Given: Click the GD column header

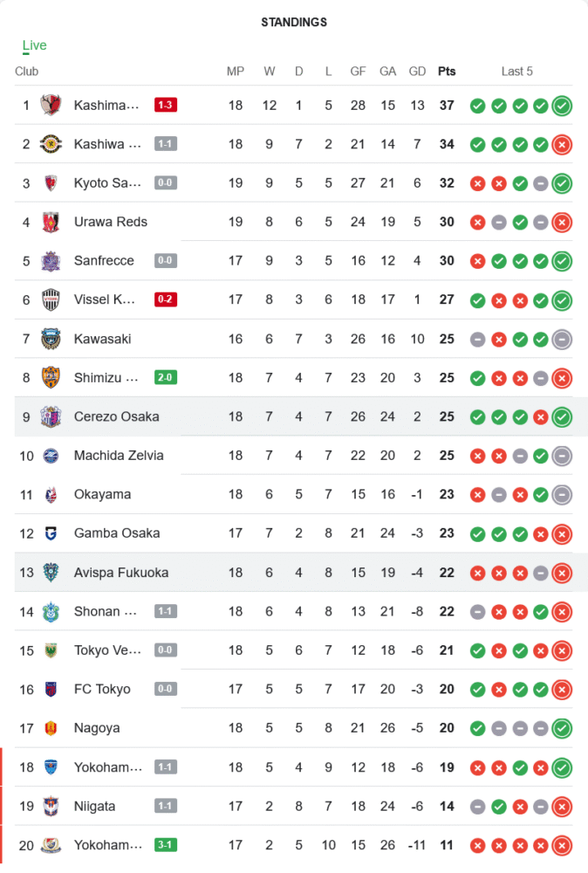Looking at the screenshot, I should [x=417, y=72].
